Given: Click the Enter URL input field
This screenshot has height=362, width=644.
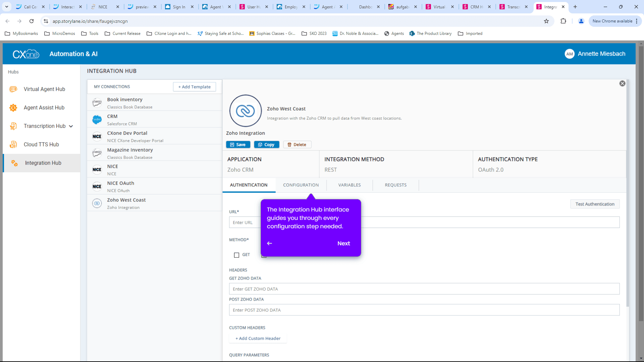Looking at the screenshot, I should (424, 223).
